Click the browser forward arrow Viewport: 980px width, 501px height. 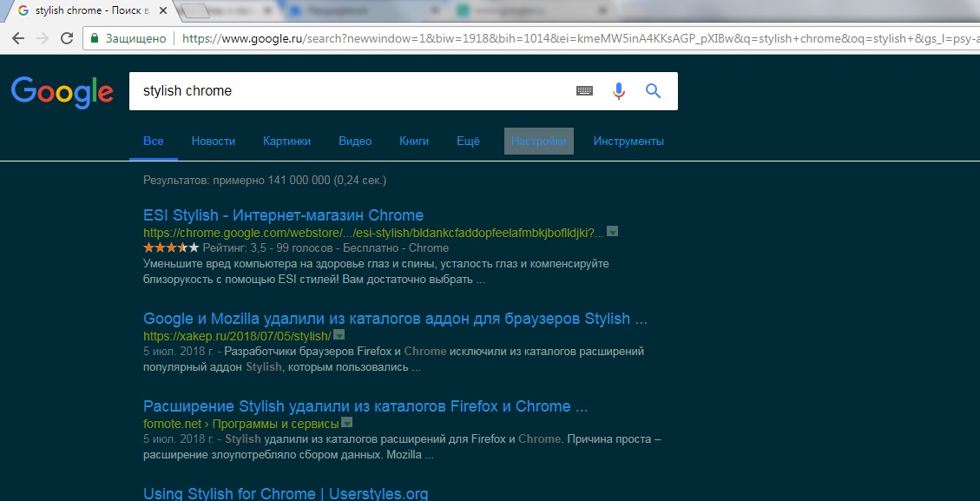click(43, 38)
